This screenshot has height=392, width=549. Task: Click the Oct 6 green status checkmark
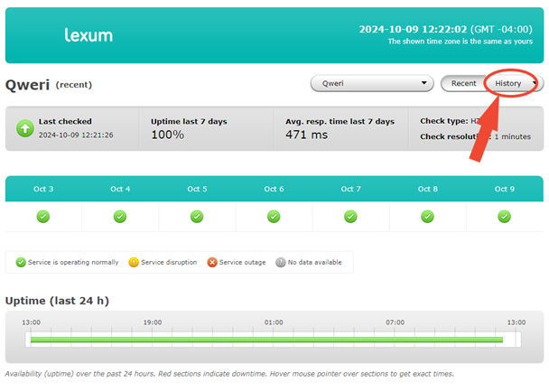click(x=274, y=217)
